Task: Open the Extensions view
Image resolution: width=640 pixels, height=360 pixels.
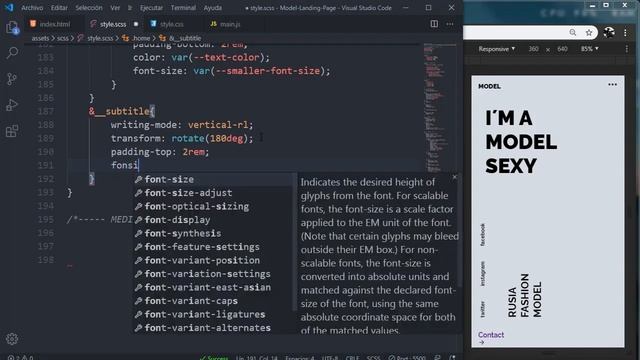Action: pos(12,131)
